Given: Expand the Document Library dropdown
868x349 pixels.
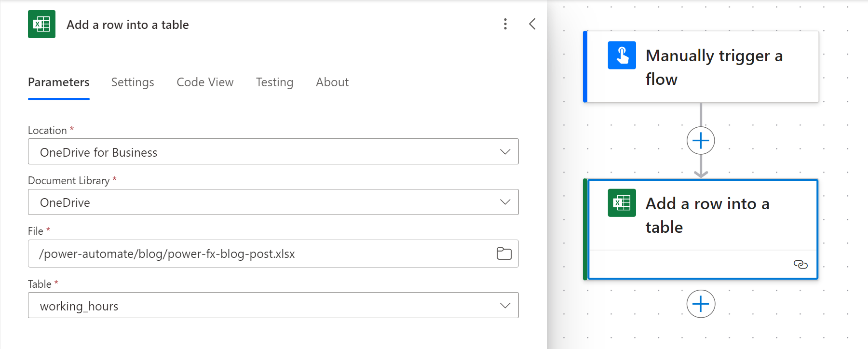Looking at the screenshot, I should click(x=505, y=202).
